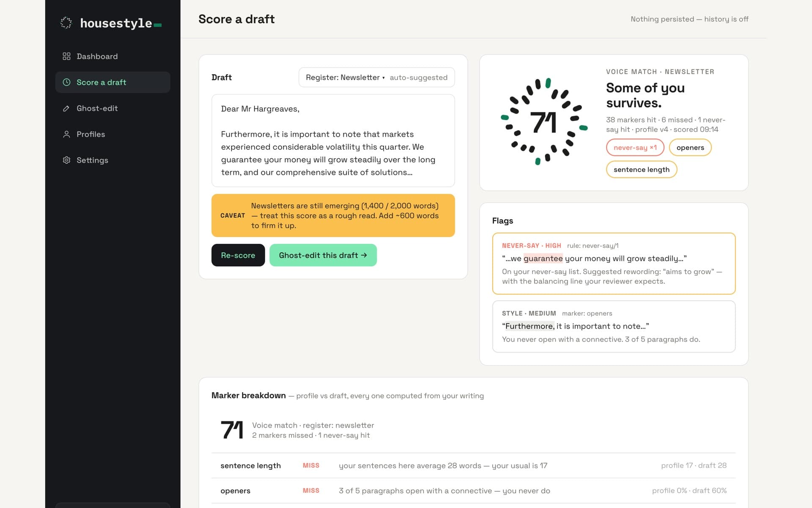Click the 71 voice match score dial
Viewport: 812px width, 508px height.
pyautogui.click(x=544, y=122)
